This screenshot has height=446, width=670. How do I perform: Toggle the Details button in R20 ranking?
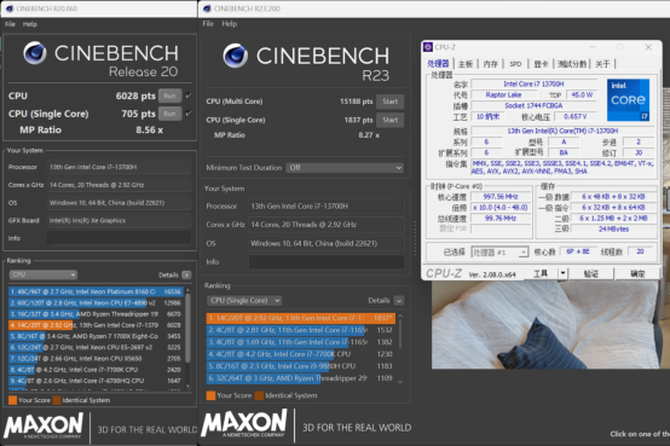[x=186, y=275]
